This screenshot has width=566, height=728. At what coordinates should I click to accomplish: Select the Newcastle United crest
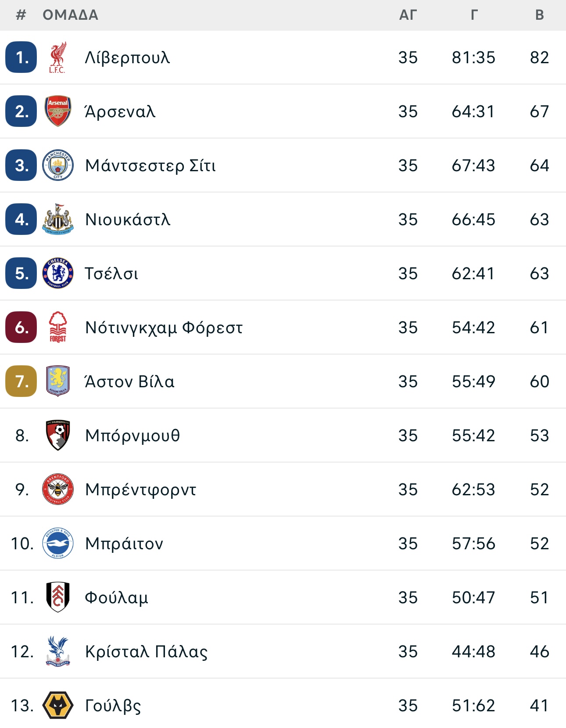58,219
